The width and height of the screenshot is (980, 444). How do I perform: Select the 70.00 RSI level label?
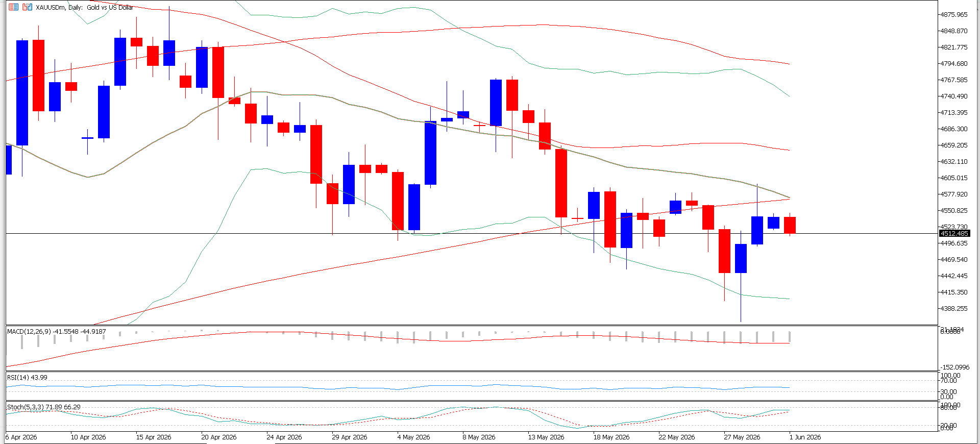point(949,381)
